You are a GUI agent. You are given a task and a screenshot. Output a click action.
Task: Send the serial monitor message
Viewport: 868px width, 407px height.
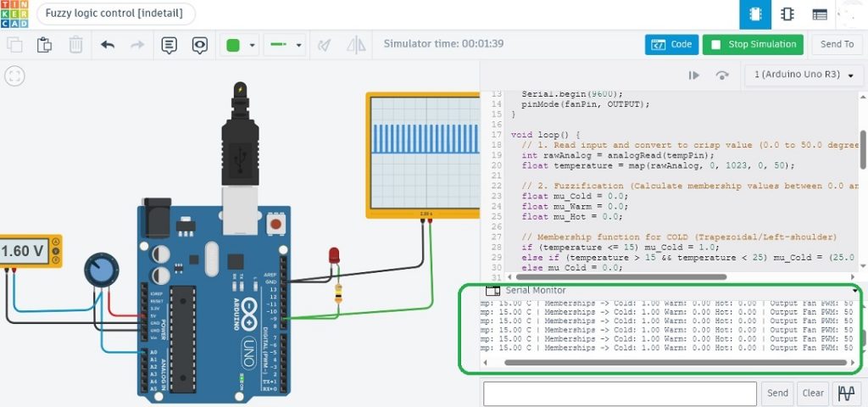(777, 393)
